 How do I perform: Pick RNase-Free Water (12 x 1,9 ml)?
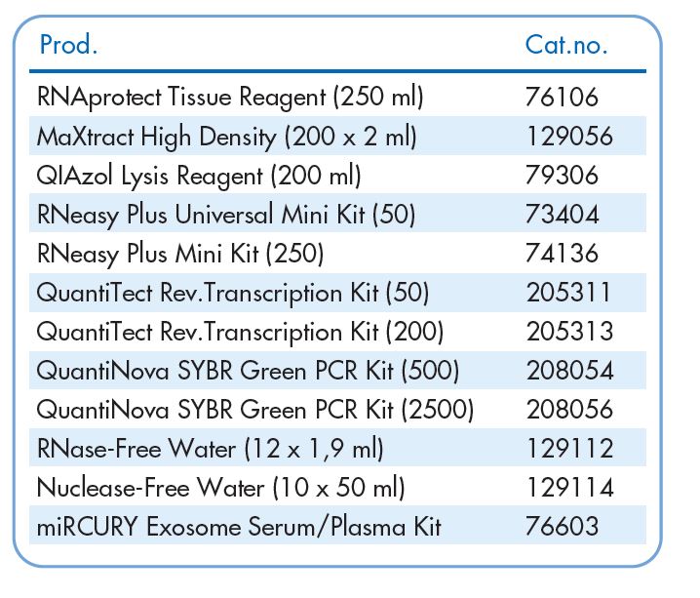[211, 449]
